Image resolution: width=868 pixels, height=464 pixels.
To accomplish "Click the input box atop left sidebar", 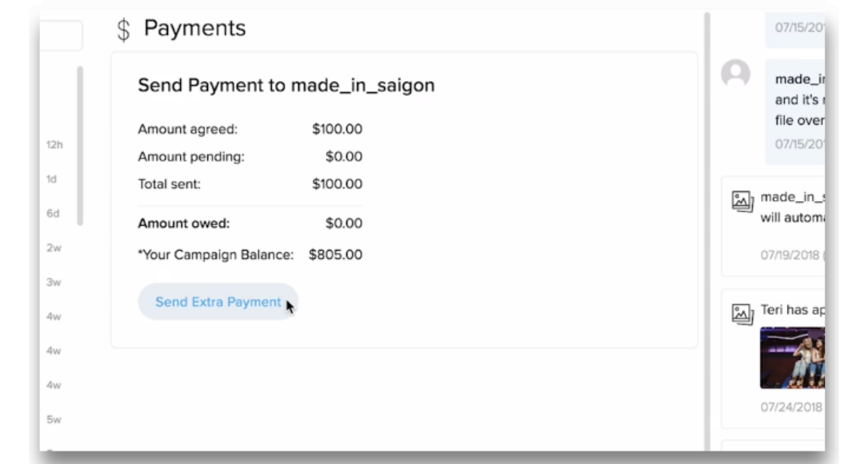I will click(61, 35).
